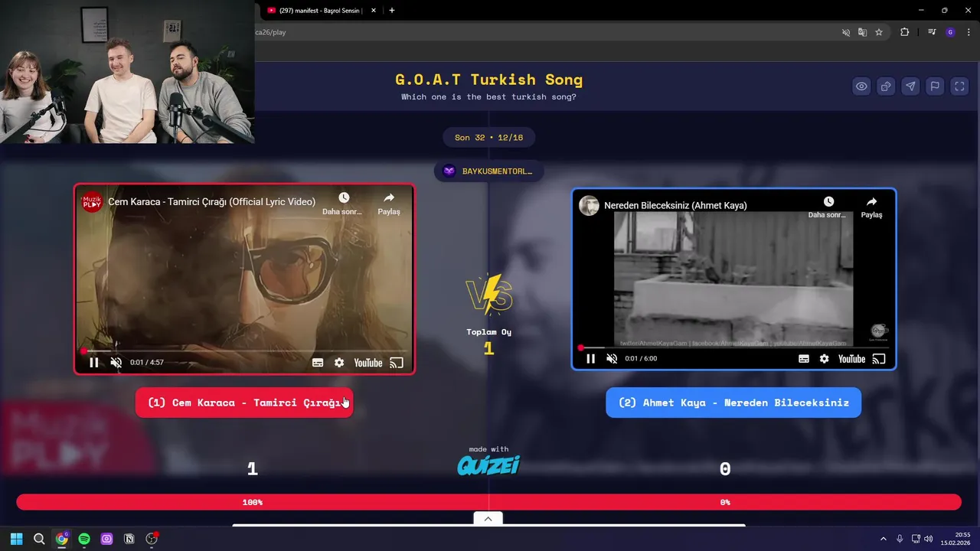This screenshot has width=980, height=551.
Task: Toggle the eye visibility icon in quiz header
Action: [x=861, y=86]
